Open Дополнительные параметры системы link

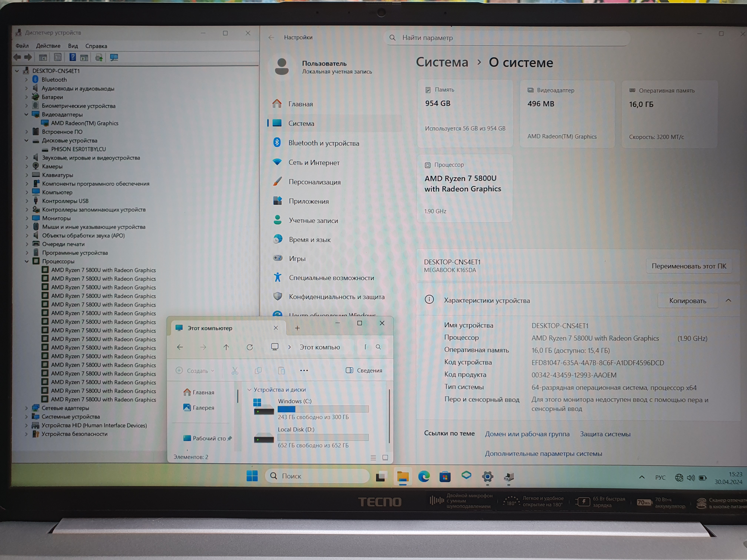tap(543, 454)
